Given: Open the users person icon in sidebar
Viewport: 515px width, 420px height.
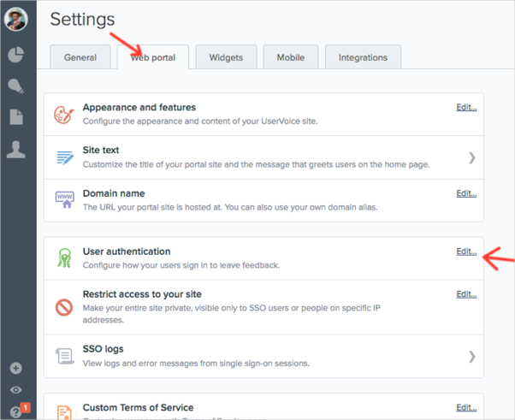Looking at the screenshot, I should point(16,149).
